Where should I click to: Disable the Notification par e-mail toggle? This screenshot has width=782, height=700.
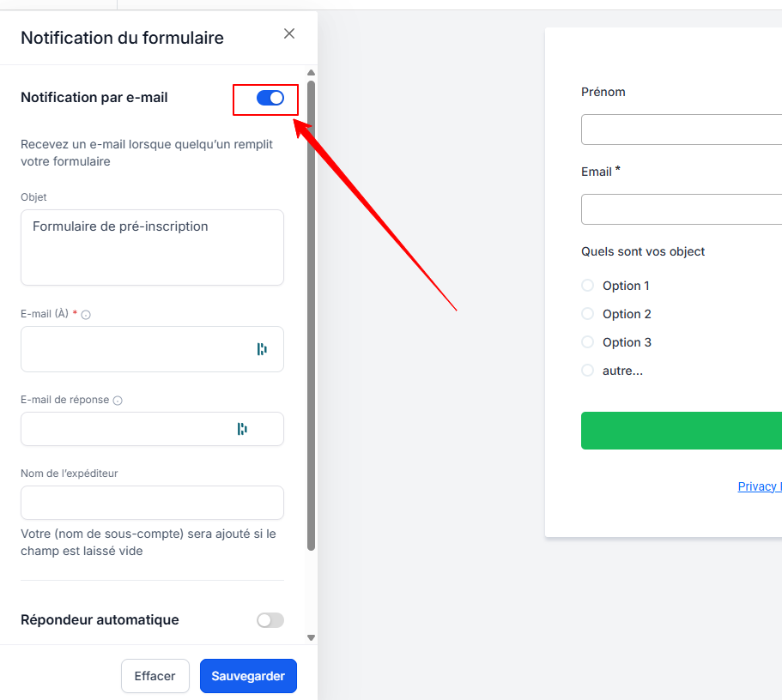tap(270, 98)
